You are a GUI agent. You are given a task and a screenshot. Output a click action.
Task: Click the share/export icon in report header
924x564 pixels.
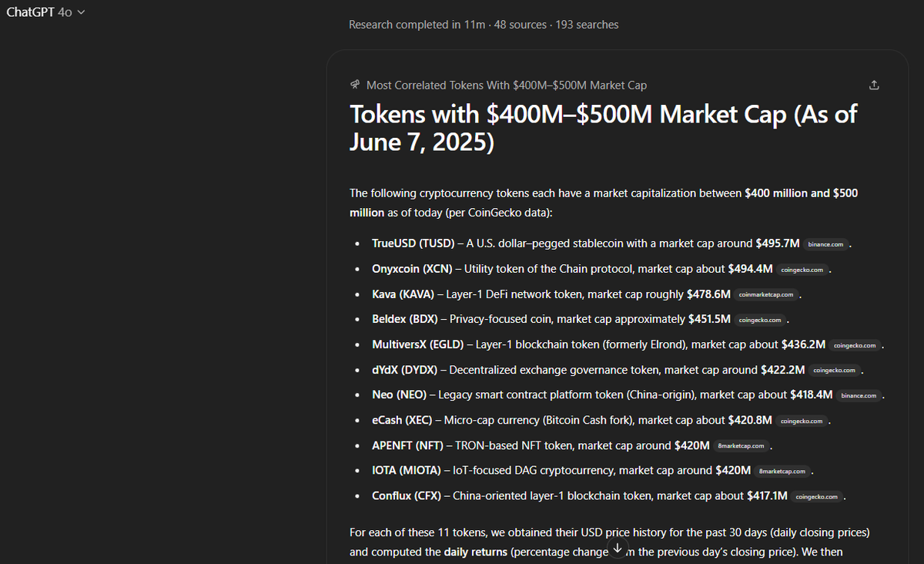(x=873, y=85)
